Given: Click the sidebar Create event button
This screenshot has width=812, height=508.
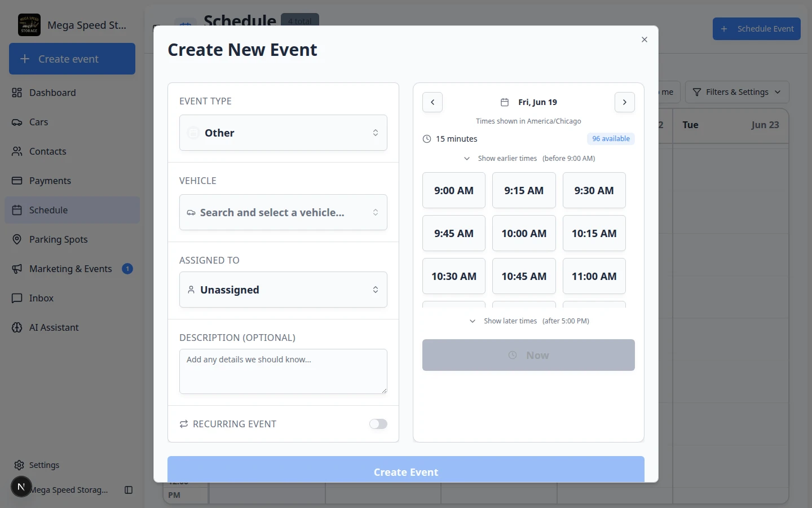Looking at the screenshot, I should [72, 59].
